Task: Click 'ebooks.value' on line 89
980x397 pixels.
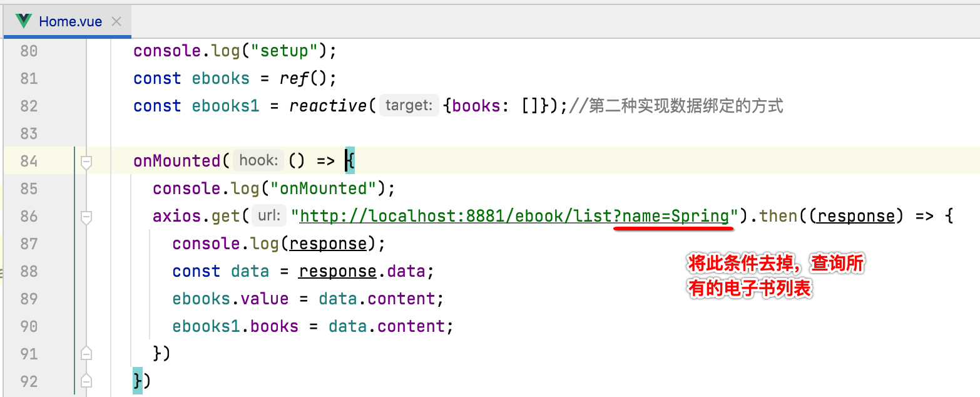Action: tap(230, 299)
